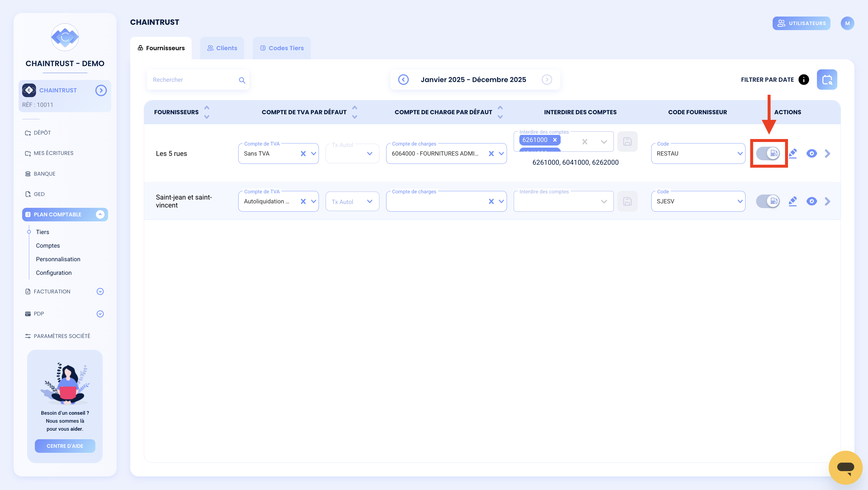Open Interdire des comptes dropdown for Saint-jean row
The height and width of the screenshot is (490, 868).
pyautogui.click(x=604, y=202)
